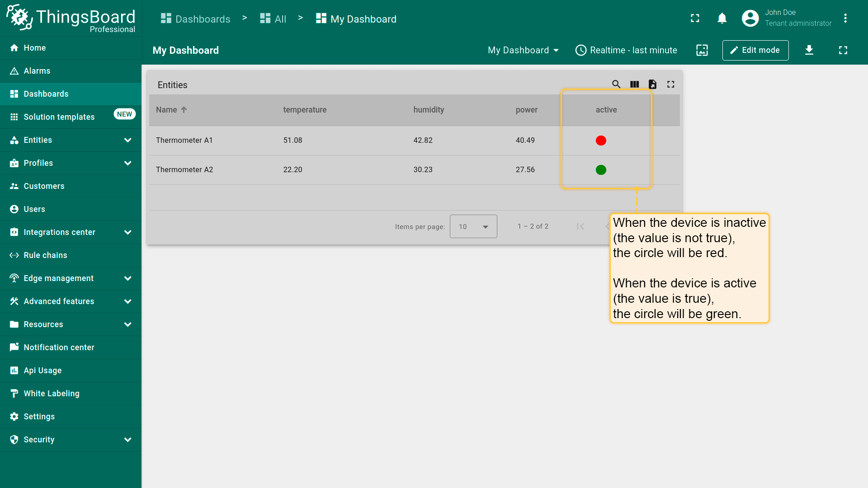This screenshot has width=868, height=488.
Task: Toggle the dashboard fullscreen icon in the toolbar
Action: coord(843,50)
